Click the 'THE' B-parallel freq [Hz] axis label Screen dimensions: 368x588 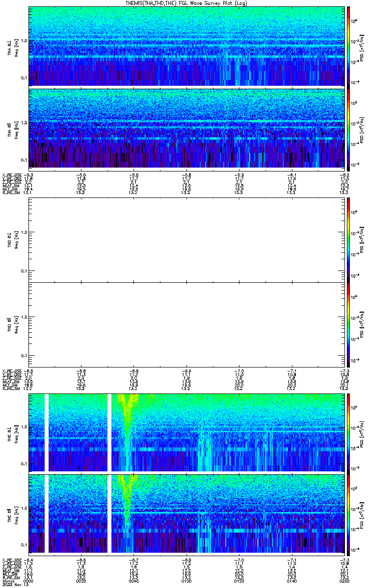pos(13,514)
